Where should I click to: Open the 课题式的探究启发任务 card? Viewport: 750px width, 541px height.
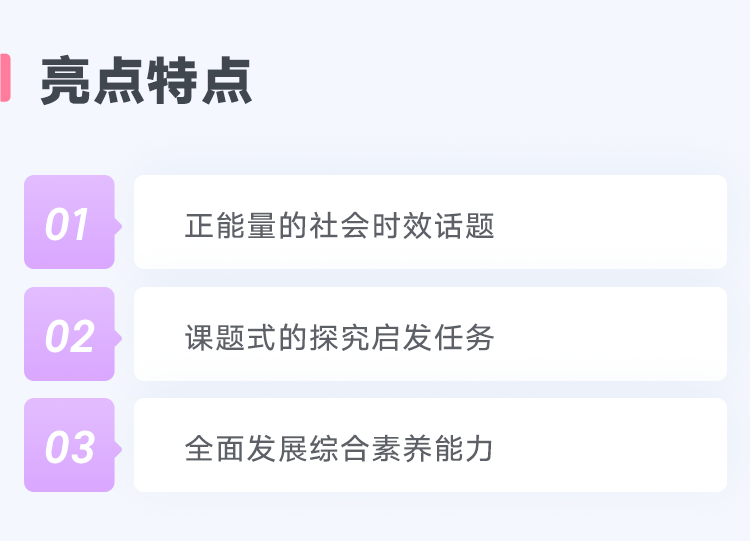click(430, 334)
